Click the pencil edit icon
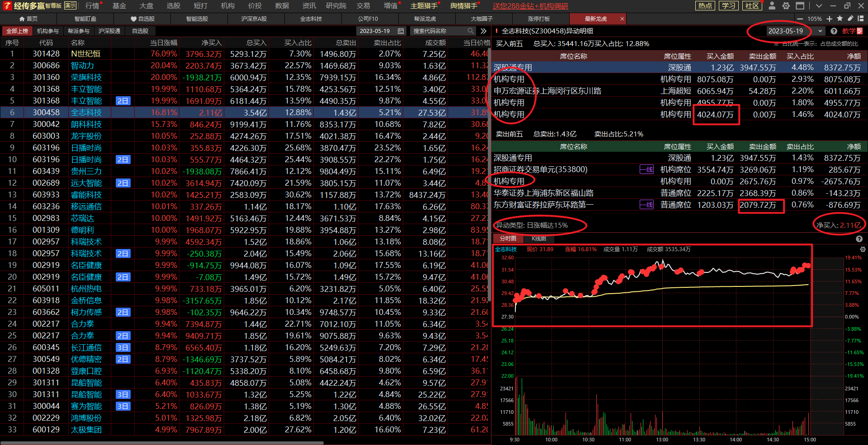868x445 pixels. 850,19
